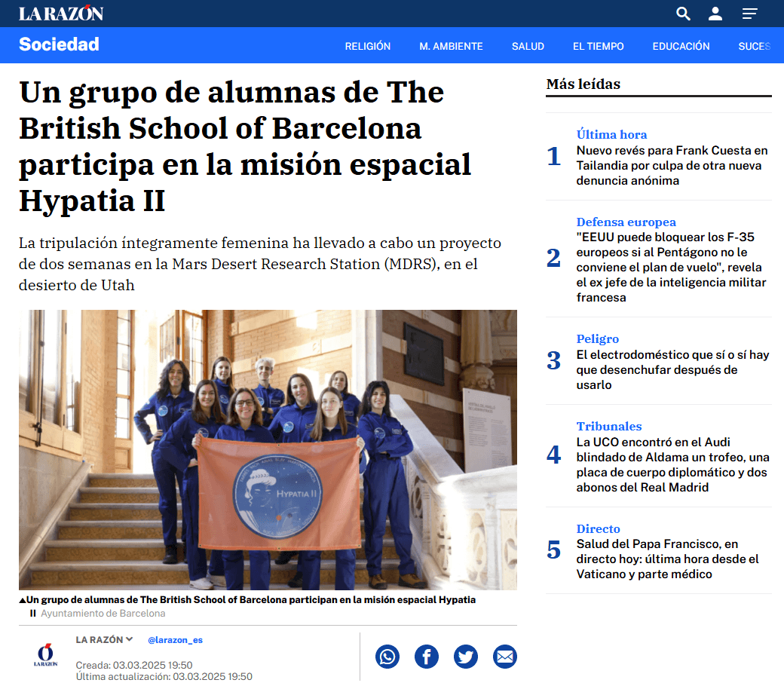Image resolution: width=784 pixels, height=686 pixels.
Task: Share article via WhatsApp icon
Action: pyautogui.click(x=387, y=657)
